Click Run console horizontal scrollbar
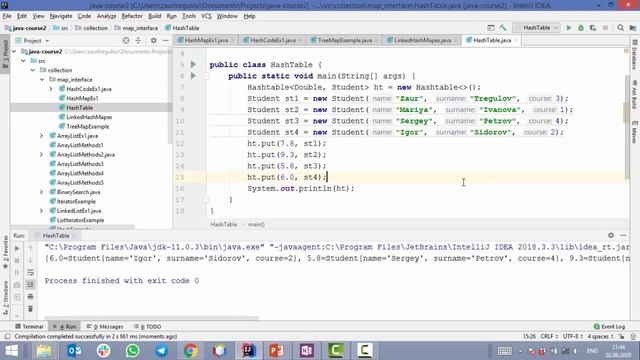 tap(151, 318)
